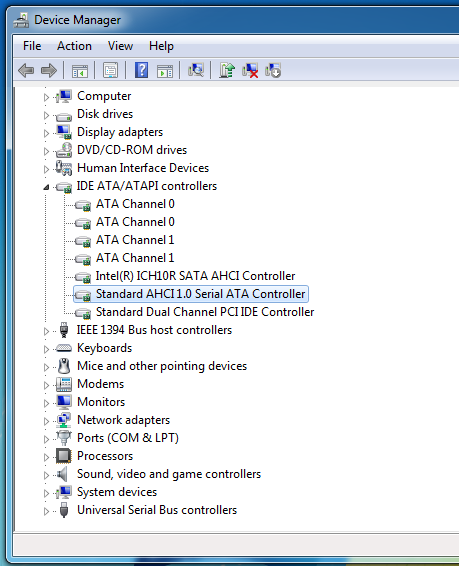Select Sound, video and game controllers
Image resolution: width=459 pixels, height=566 pixels.
point(169,474)
